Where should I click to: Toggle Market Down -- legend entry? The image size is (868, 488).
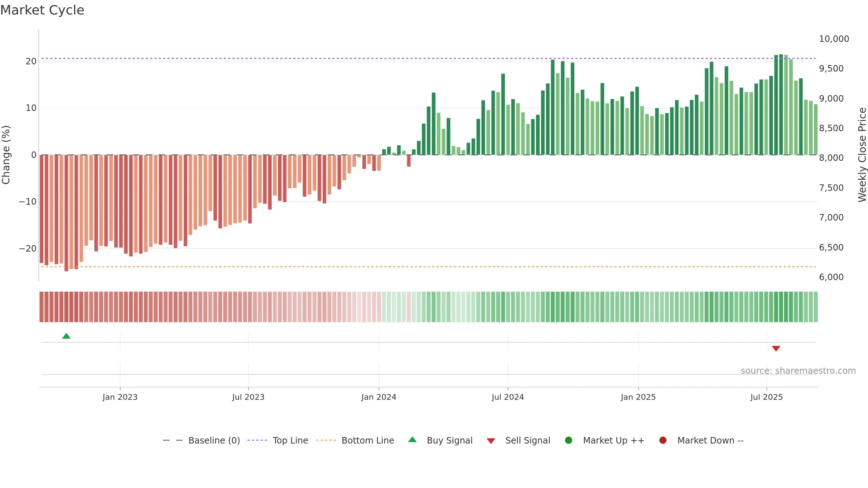pyautogui.click(x=701, y=440)
